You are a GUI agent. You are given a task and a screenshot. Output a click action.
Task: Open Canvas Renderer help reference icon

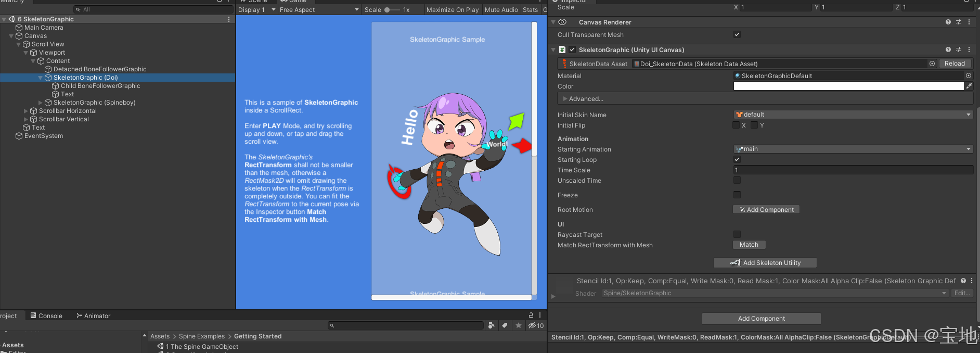point(948,22)
